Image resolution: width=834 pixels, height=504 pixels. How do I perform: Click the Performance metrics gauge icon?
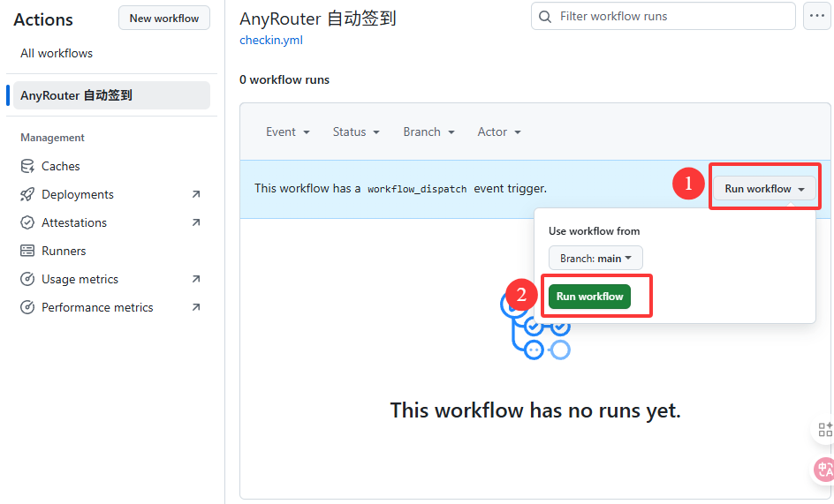(27, 307)
